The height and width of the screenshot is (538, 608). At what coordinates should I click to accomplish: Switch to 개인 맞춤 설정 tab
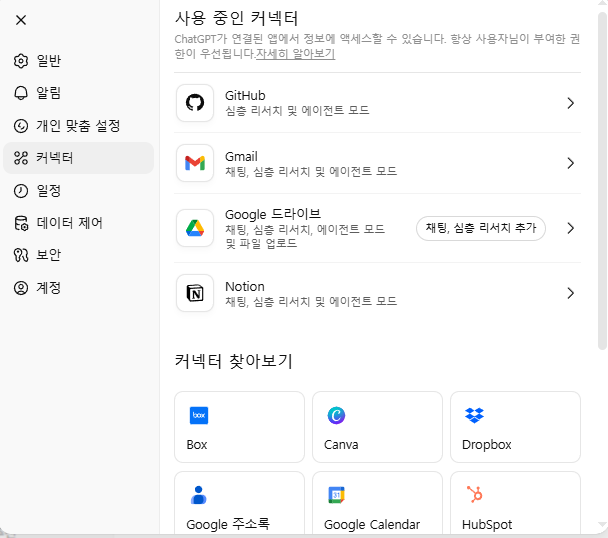pyautogui.click(x=78, y=126)
